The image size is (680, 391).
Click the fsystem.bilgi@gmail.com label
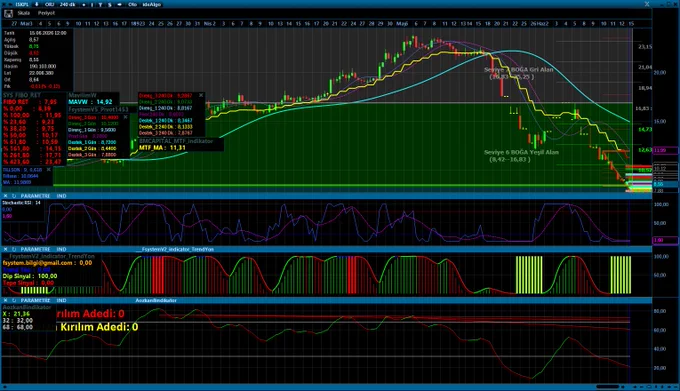tap(47, 263)
